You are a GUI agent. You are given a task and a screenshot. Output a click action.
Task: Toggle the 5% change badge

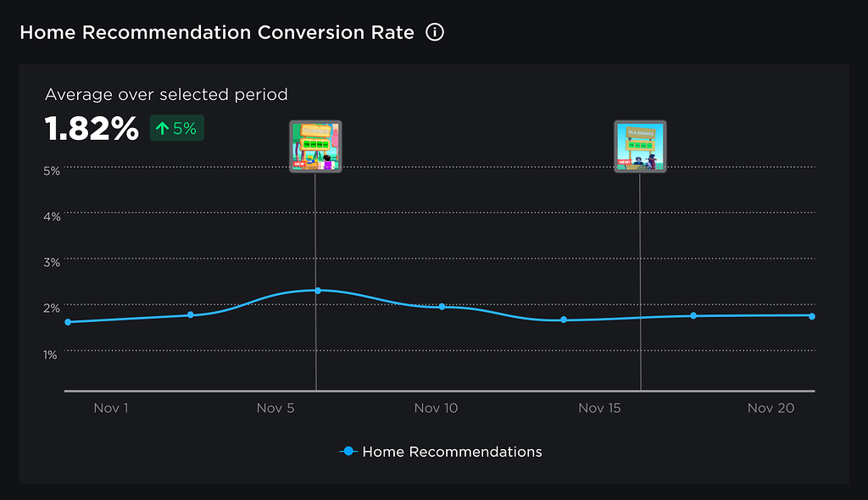click(176, 129)
